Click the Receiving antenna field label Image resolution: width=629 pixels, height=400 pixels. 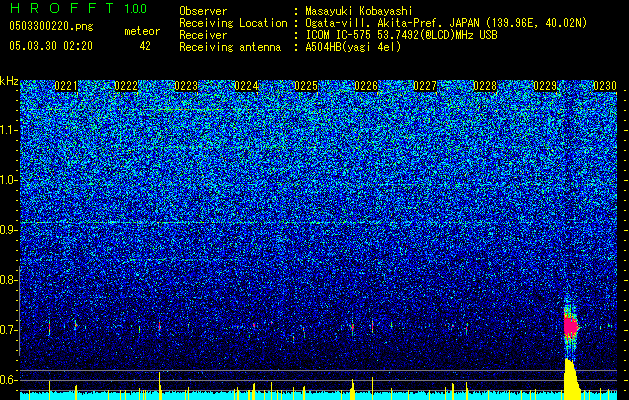tap(230, 47)
